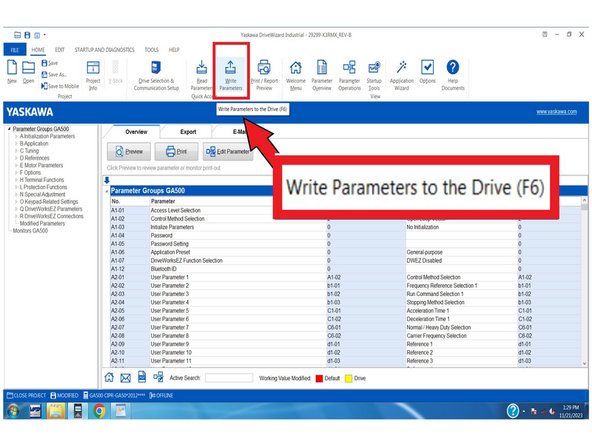The height and width of the screenshot is (444, 592).
Task: Select row A1-03 Initialize Parameters
Action: tap(345, 227)
